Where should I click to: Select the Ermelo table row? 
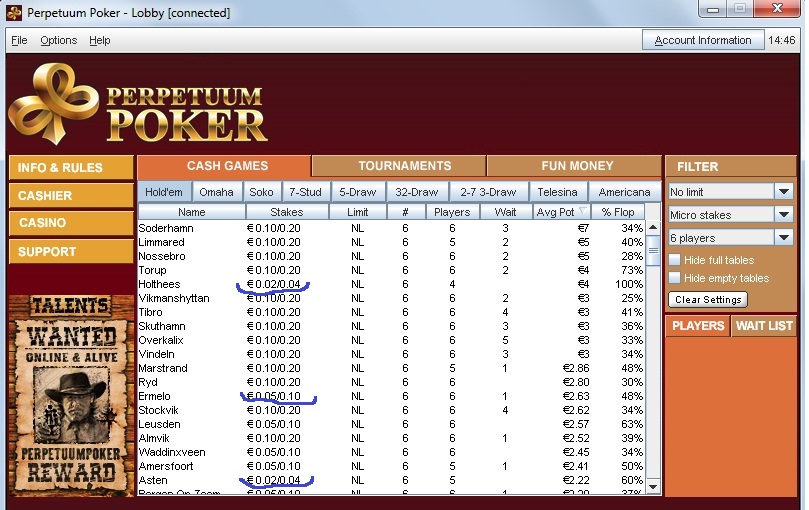tap(391, 396)
